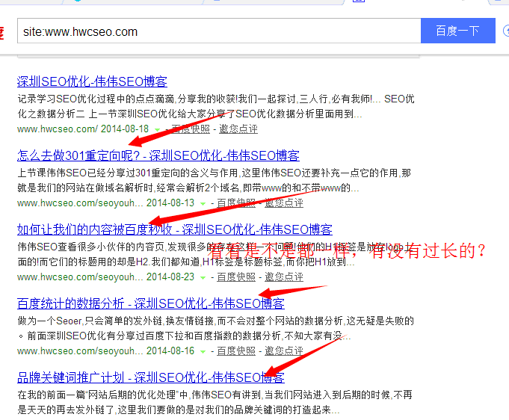Open result 深圳SEO优化-伟伟SEO博客 homepage title
Screen dimensions: 509x420
92,81
